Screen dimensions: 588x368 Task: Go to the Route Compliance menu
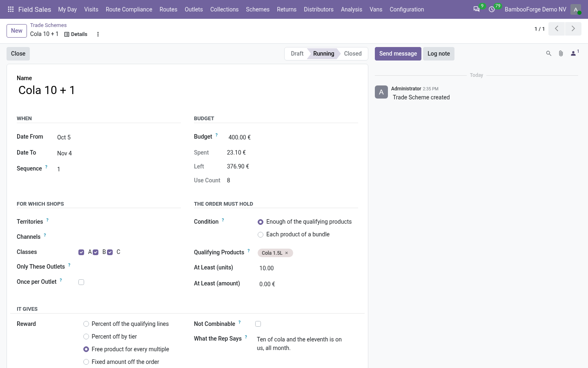pos(129,9)
